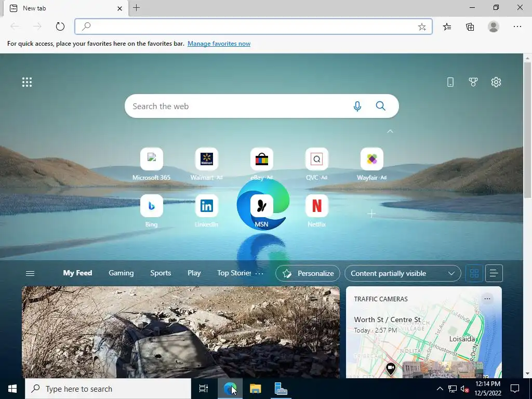This screenshot has width=532, height=399.
Task: Open the user profile avatar
Action: click(x=494, y=26)
